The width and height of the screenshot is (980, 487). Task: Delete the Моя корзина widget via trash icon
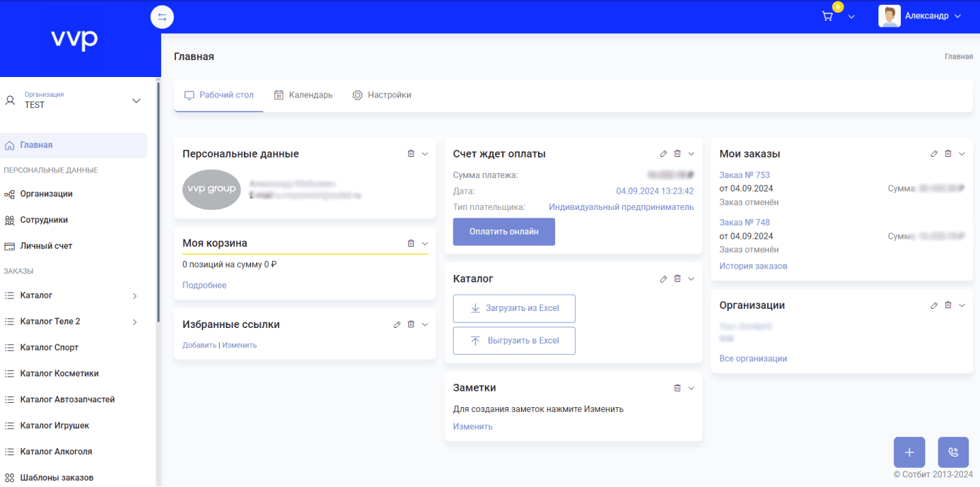[x=411, y=243]
